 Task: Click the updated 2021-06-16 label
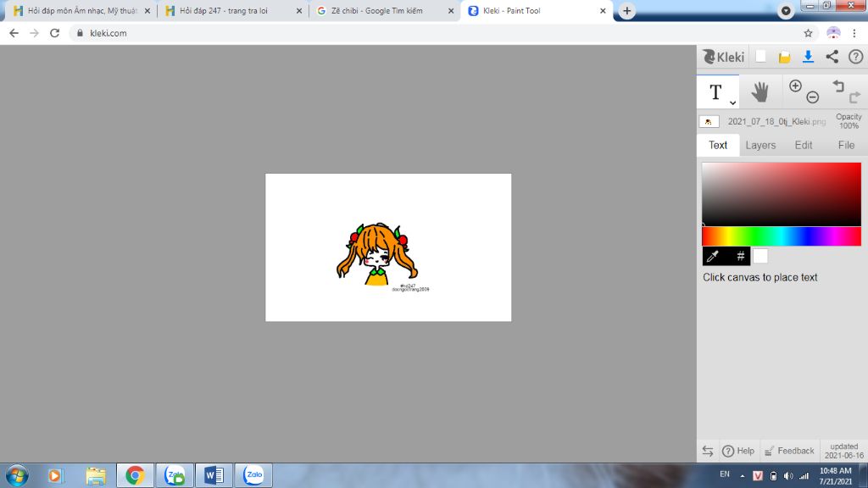pyautogui.click(x=843, y=451)
